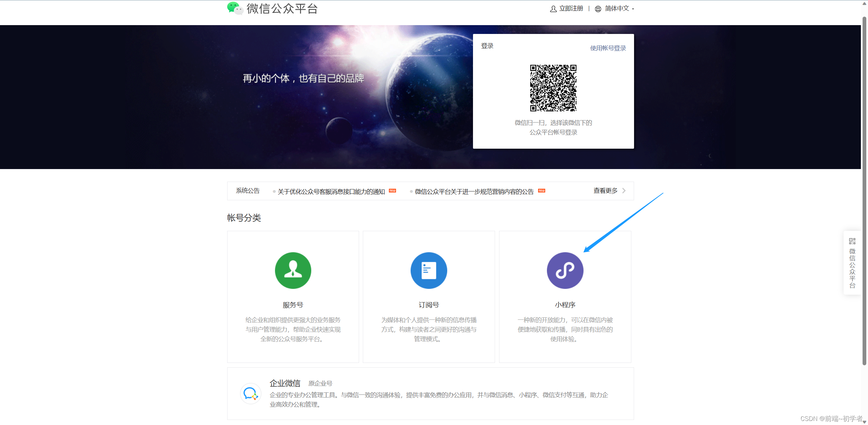The image size is (868, 425).
Task: Open the 企业微信 heading
Action: tap(285, 383)
